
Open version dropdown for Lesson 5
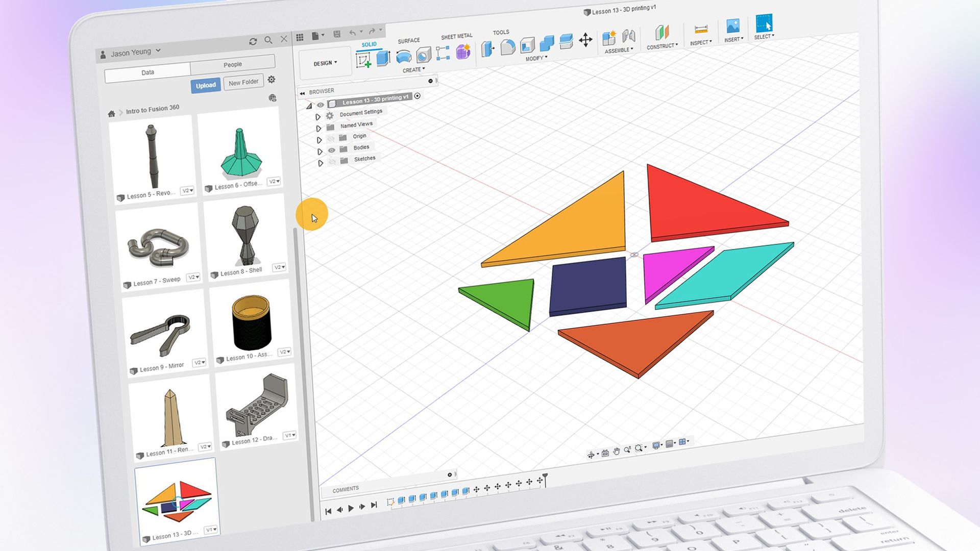tap(187, 190)
